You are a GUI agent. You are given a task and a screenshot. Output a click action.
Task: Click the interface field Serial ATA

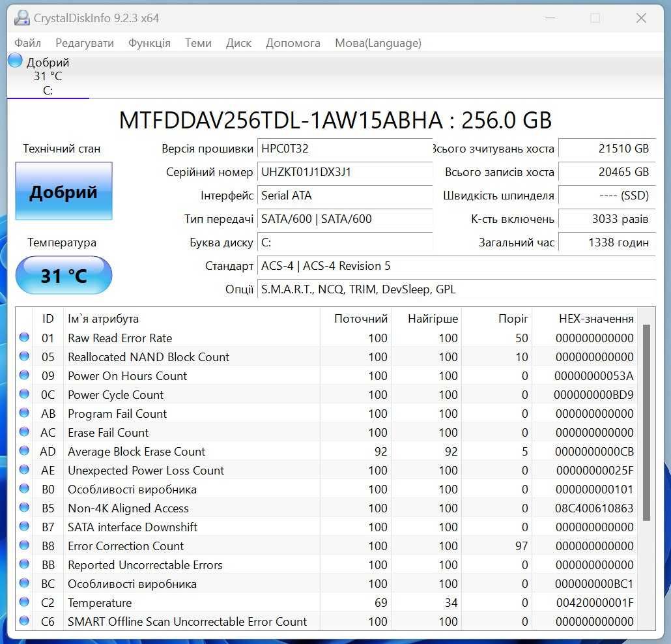(345, 196)
